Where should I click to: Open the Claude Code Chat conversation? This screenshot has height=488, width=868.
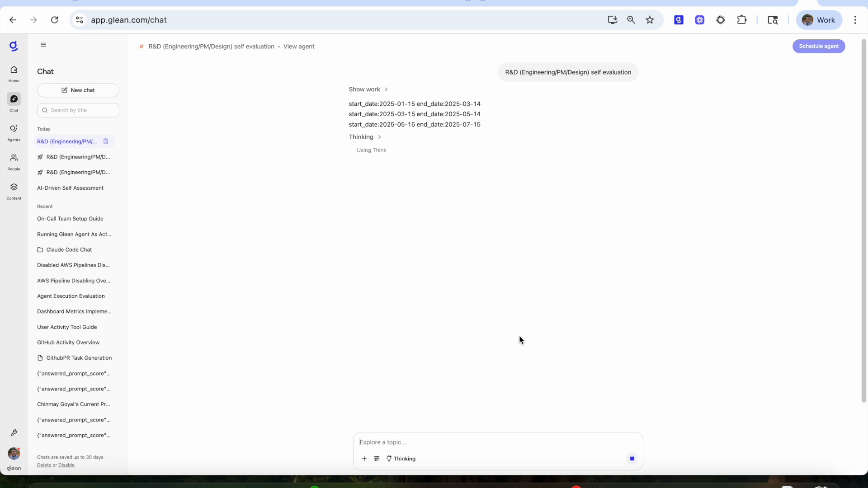click(69, 249)
